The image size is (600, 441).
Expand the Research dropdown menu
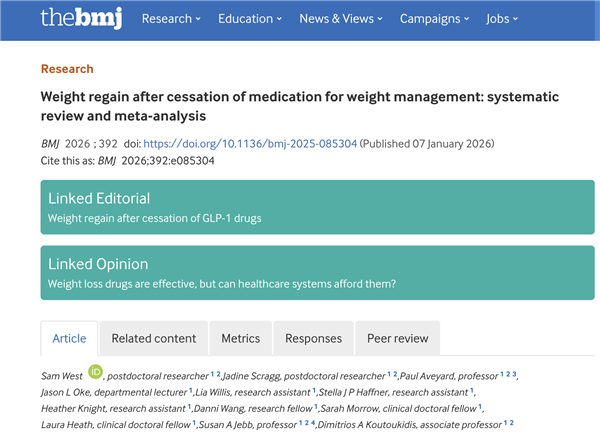(x=171, y=19)
